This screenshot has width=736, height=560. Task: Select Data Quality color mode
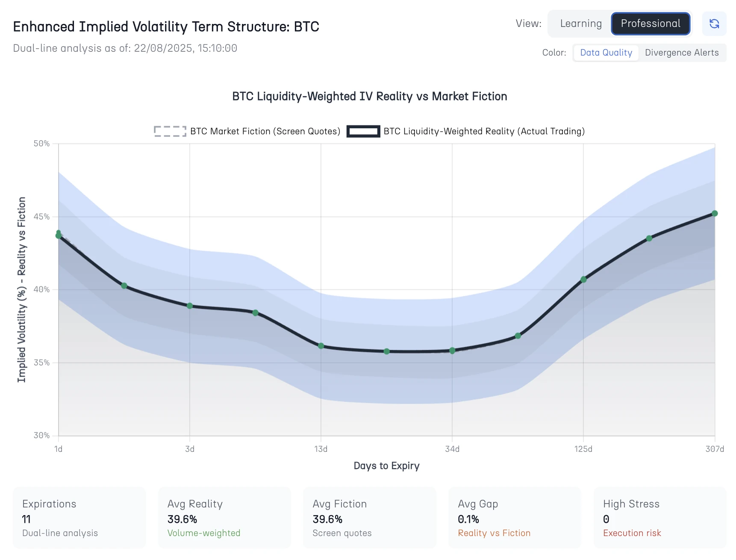click(x=606, y=53)
